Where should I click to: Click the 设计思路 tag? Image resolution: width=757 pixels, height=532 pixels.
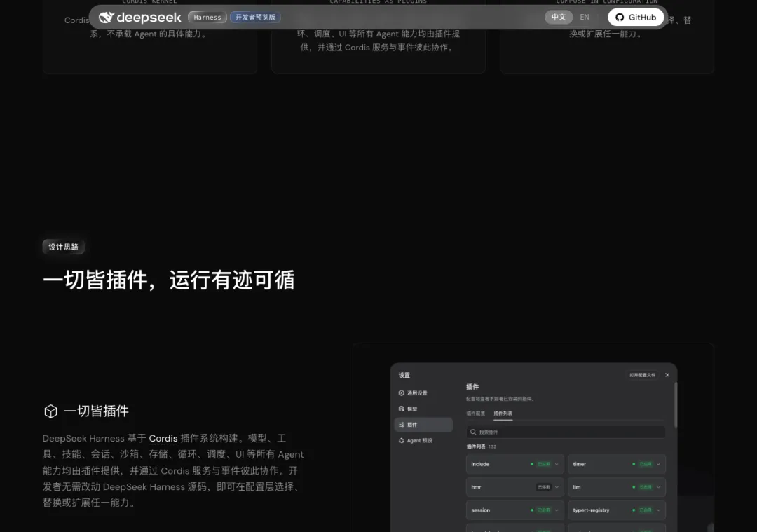[63, 247]
